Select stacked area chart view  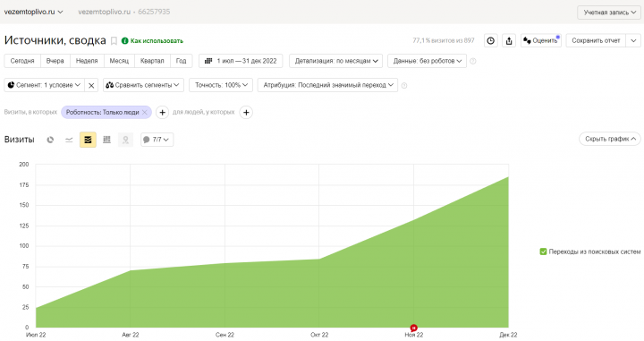pos(88,140)
